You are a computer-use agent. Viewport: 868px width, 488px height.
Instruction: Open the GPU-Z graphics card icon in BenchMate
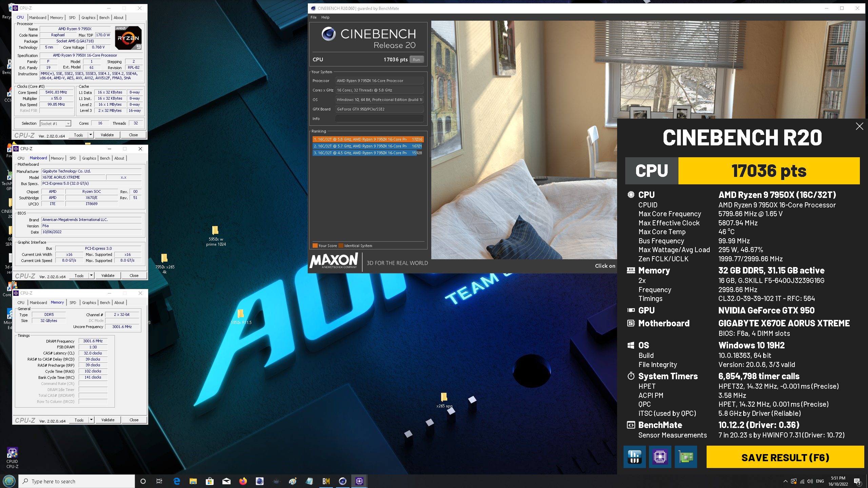(x=686, y=457)
